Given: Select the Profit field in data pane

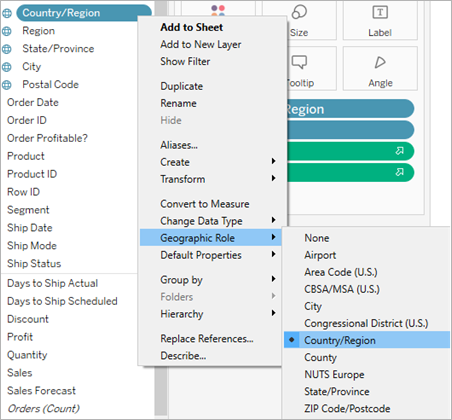Looking at the screenshot, I should pos(20,337).
